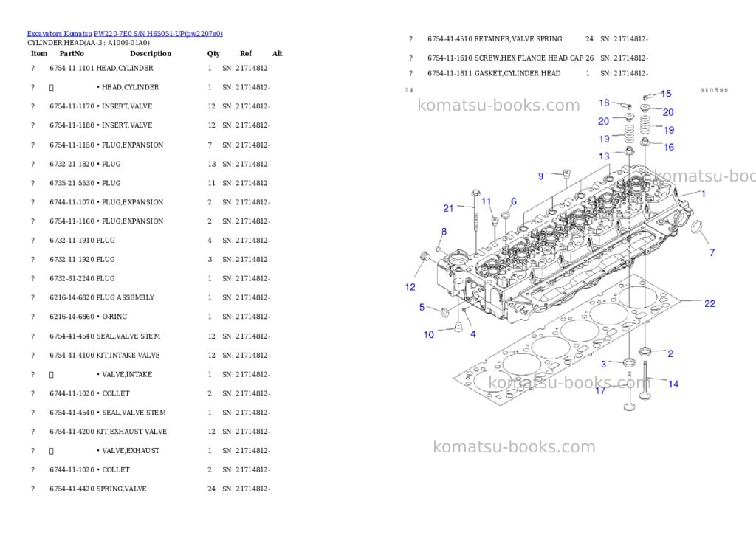Viewport: 756px width, 535px height.
Task: Click callout 4 in the diagram
Action: [x=473, y=334]
